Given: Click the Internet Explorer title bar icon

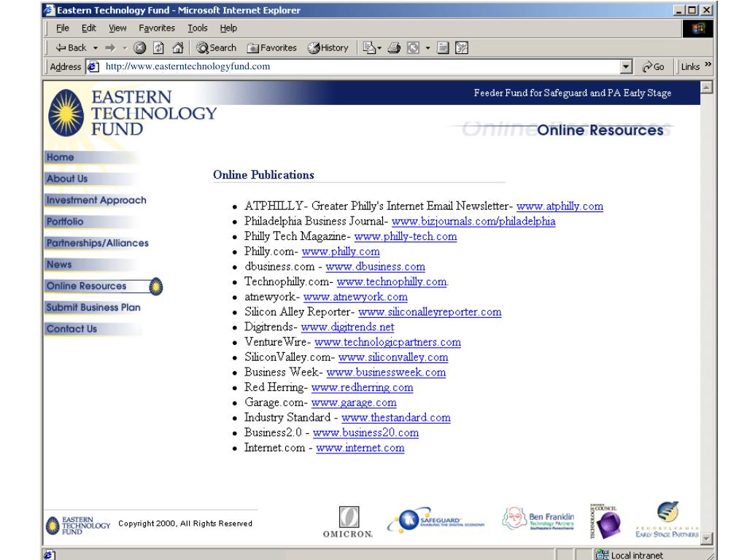Looking at the screenshot, I should [50, 10].
